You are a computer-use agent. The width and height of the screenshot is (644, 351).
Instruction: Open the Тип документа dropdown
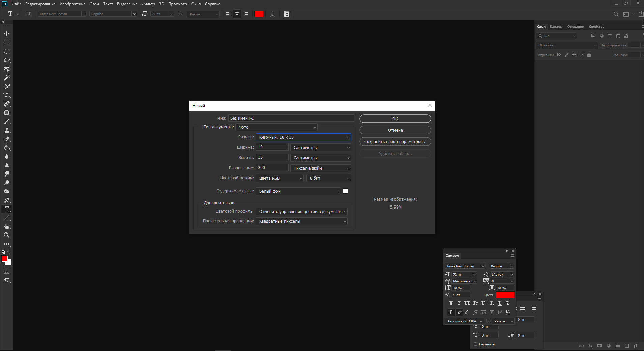(276, 127)
